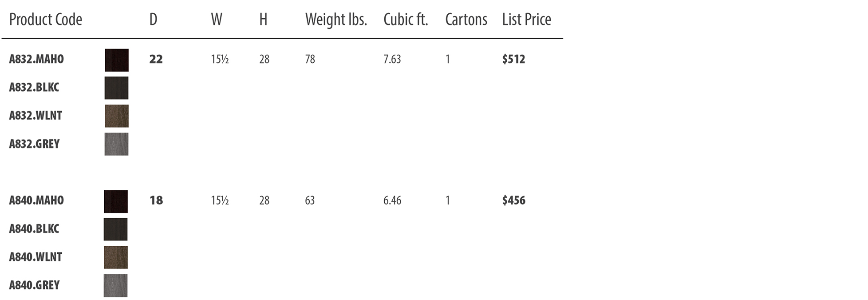This screenshot has height=300, width=868.
Task: Choose the A840.WLNT walnut swatch
Action: [x=116, y=257]
